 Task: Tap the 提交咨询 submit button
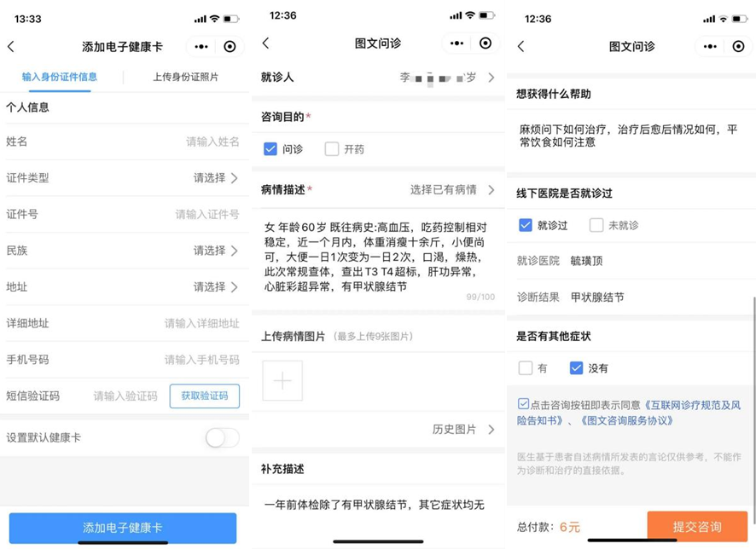[700, 527]
